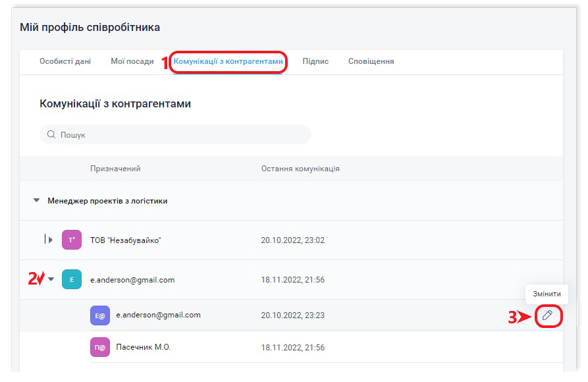Select the nested e.anderson@gmail.com contact entry
This screenshot has width=588, height=382.
(158, 315)
